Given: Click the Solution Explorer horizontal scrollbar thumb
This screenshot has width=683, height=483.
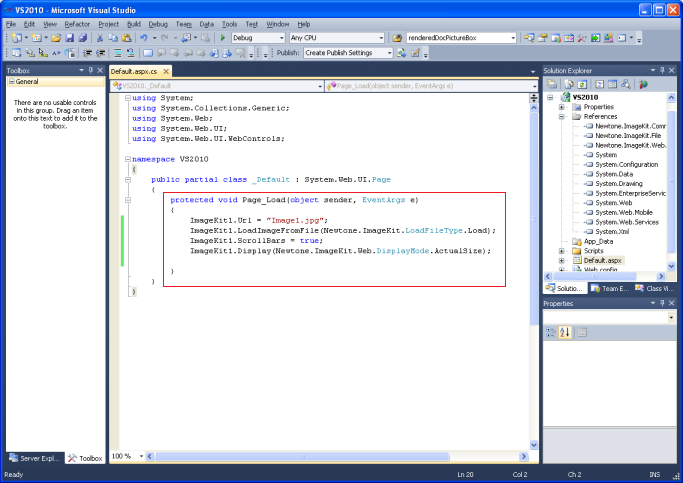Looking at the screenshot, I should coord(595,276).
